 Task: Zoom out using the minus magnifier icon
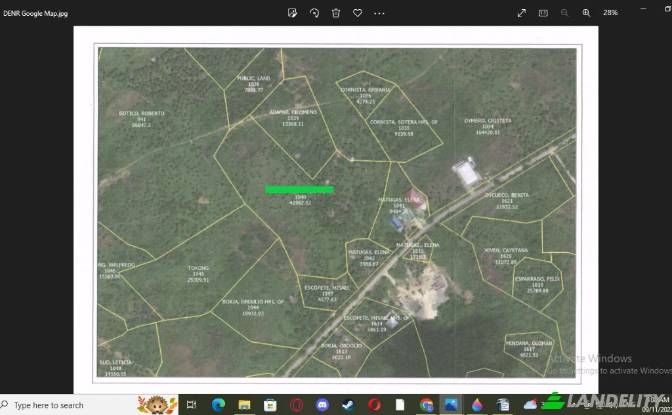point(565,13)
